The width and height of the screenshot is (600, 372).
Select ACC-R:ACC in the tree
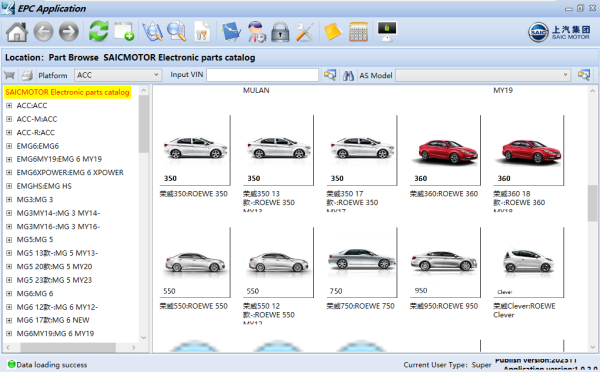click(x=36, y=132)
